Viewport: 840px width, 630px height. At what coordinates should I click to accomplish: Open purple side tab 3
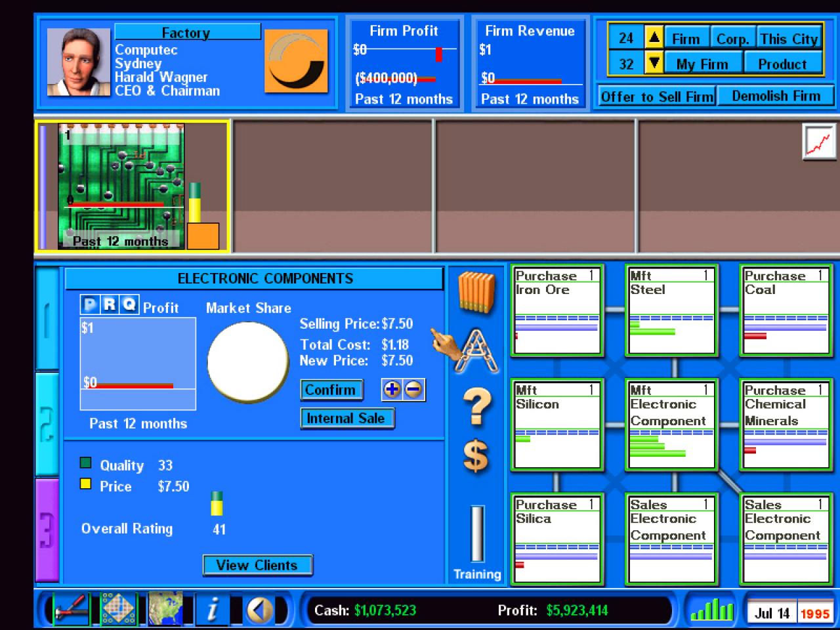point(47,530)
